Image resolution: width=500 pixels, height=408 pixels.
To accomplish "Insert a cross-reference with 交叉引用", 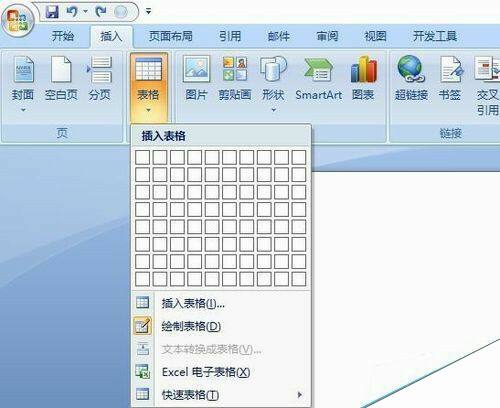I will pyautogui.click(x=488, y=86).
